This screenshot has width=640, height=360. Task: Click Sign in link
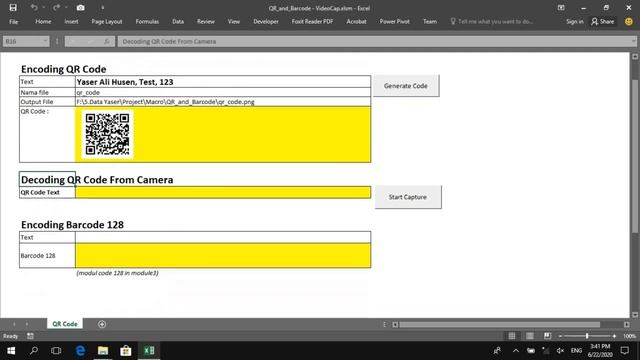pos(575,22)
